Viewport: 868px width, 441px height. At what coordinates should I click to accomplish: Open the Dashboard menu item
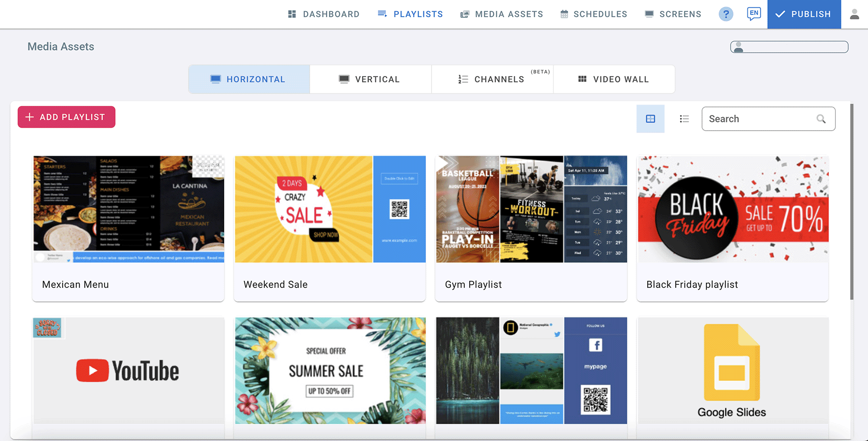324,14
